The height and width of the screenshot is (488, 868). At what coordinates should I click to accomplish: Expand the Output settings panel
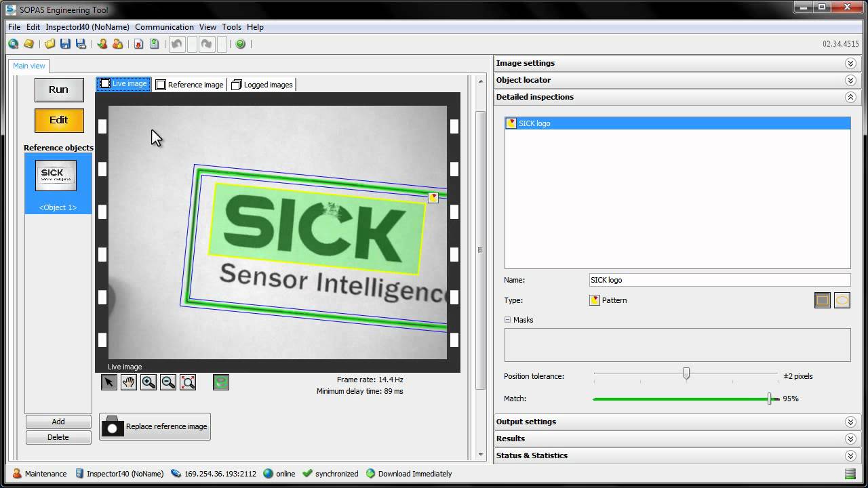pos(850,422)
